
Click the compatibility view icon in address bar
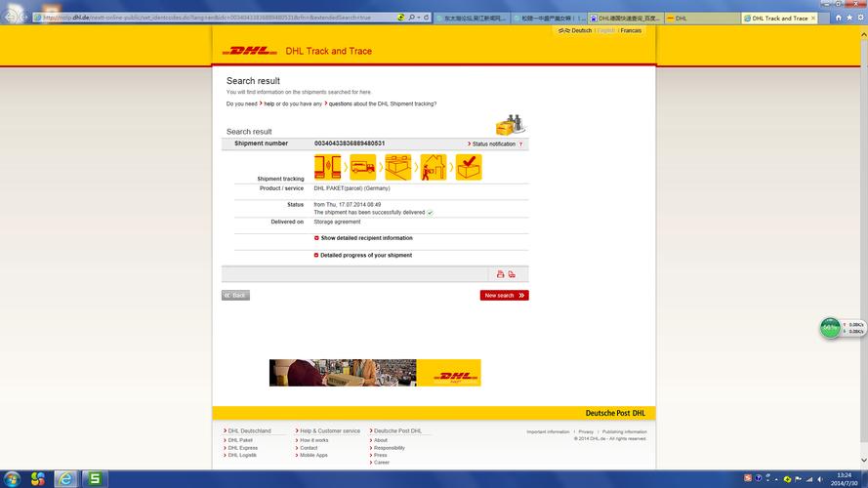point(400,18)
